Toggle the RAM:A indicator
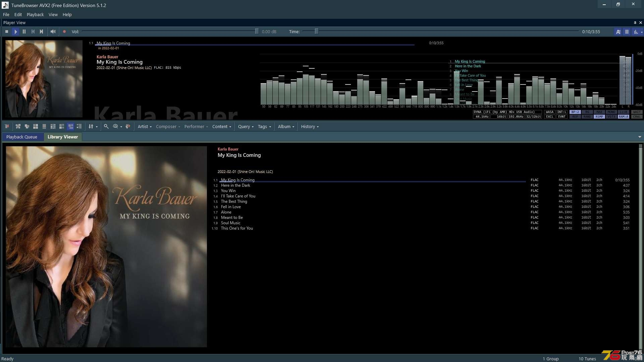 (624, 117)
